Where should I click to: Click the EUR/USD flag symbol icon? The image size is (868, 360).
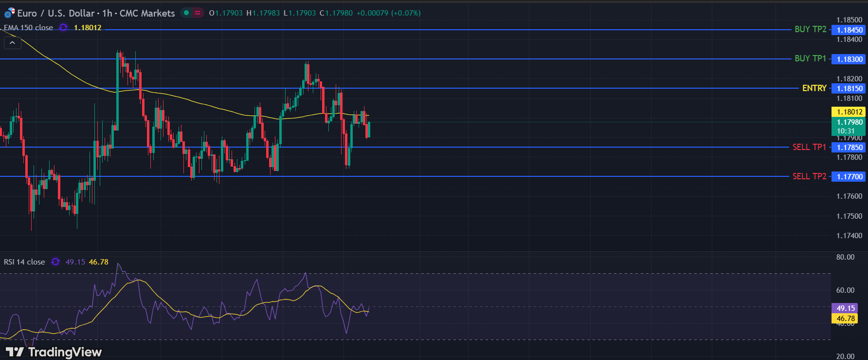click(x=9, y=13)
